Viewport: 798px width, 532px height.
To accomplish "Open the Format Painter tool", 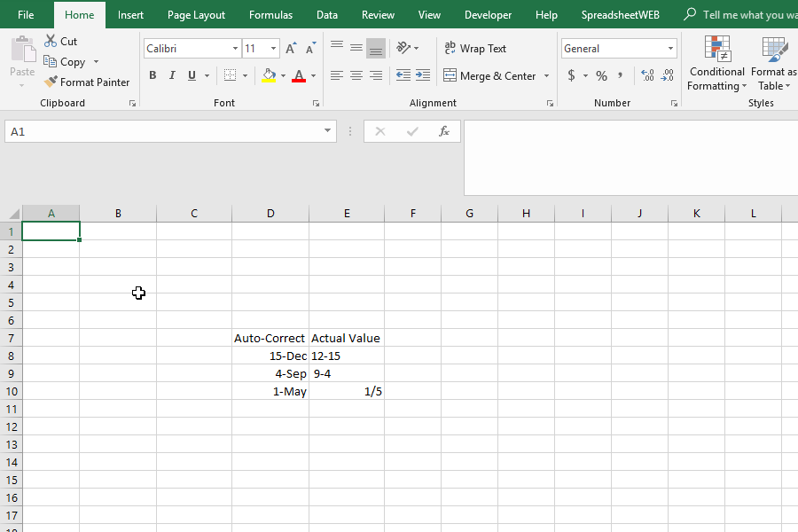I will [x=86, y=82].
